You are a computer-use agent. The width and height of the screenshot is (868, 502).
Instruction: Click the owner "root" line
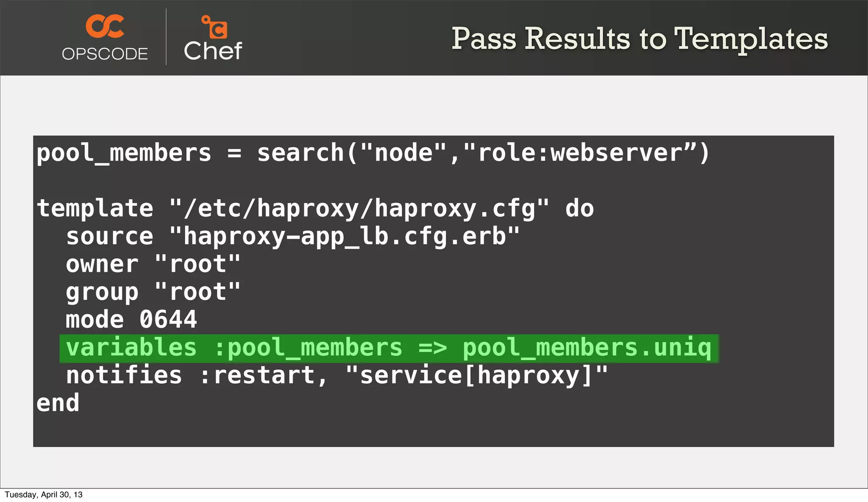click(x=153, y=264)
